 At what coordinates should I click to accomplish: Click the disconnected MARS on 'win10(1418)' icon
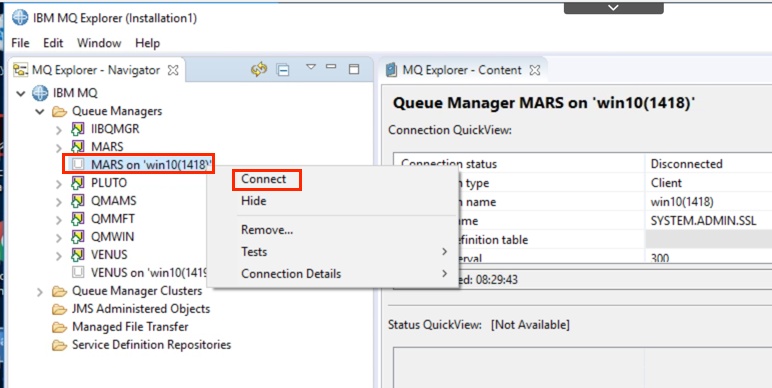coord(78,164)
